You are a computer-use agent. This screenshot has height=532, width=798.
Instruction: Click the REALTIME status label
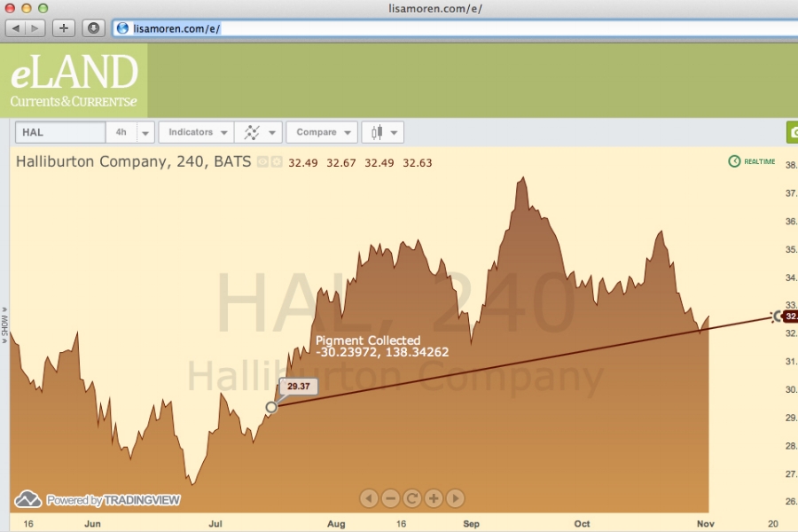[759, 161]
